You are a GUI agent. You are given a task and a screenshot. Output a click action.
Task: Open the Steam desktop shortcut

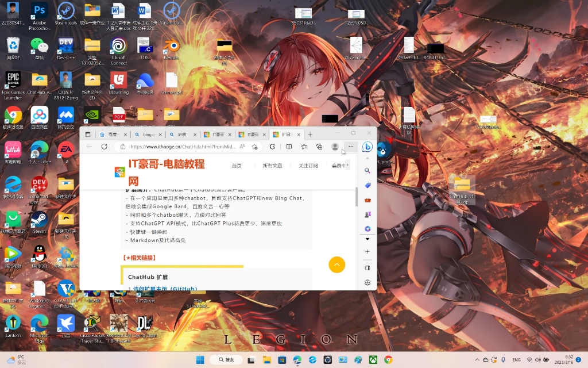[x=40, y=222]
